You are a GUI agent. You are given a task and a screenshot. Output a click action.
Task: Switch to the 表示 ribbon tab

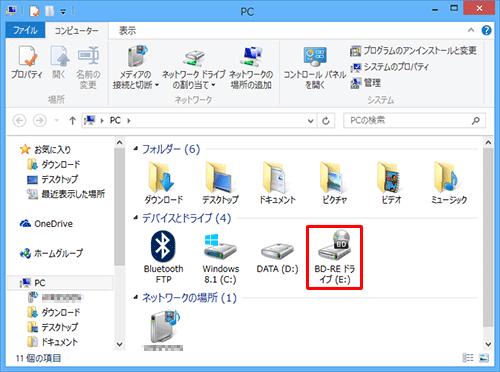point(127,31)
